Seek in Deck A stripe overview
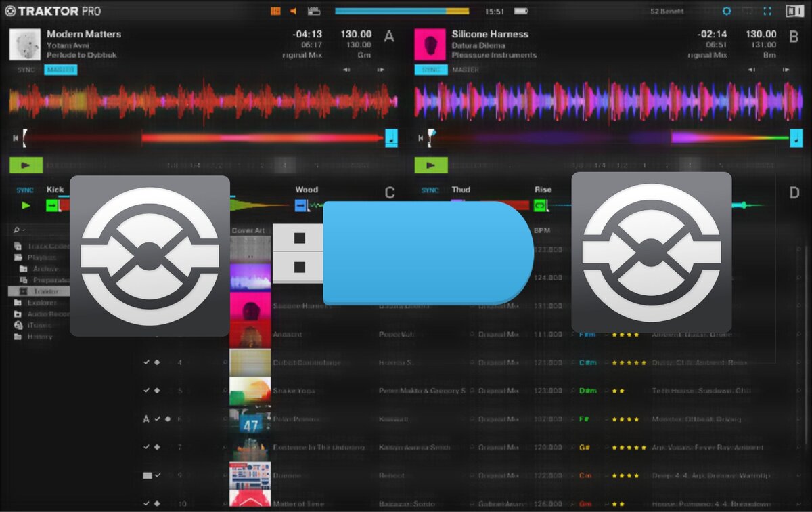Image resolution: width=812 pixels, height=512 pixels. pos(203,138)
